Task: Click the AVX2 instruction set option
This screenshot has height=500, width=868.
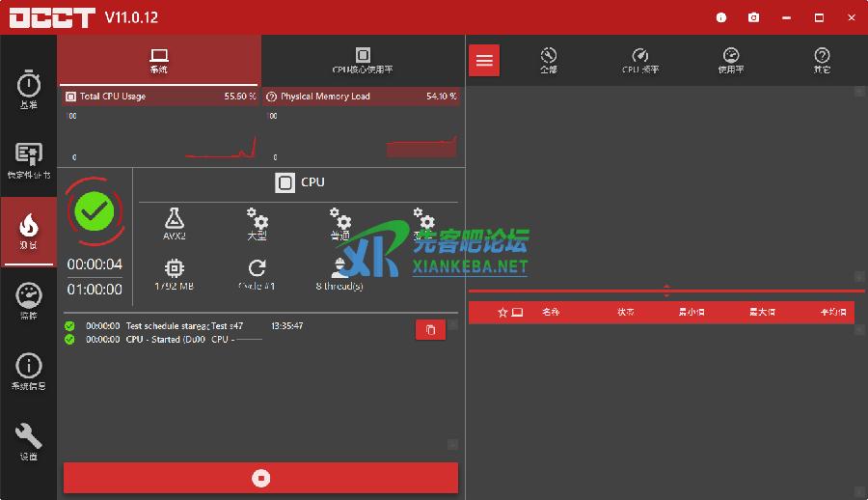Action: pyautogui.click(x=175, y=224)
